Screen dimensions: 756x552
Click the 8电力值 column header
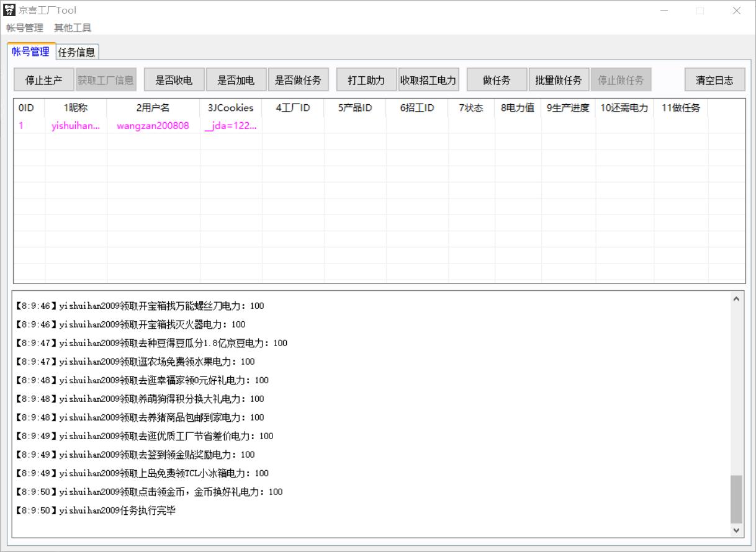pos(518,108)
